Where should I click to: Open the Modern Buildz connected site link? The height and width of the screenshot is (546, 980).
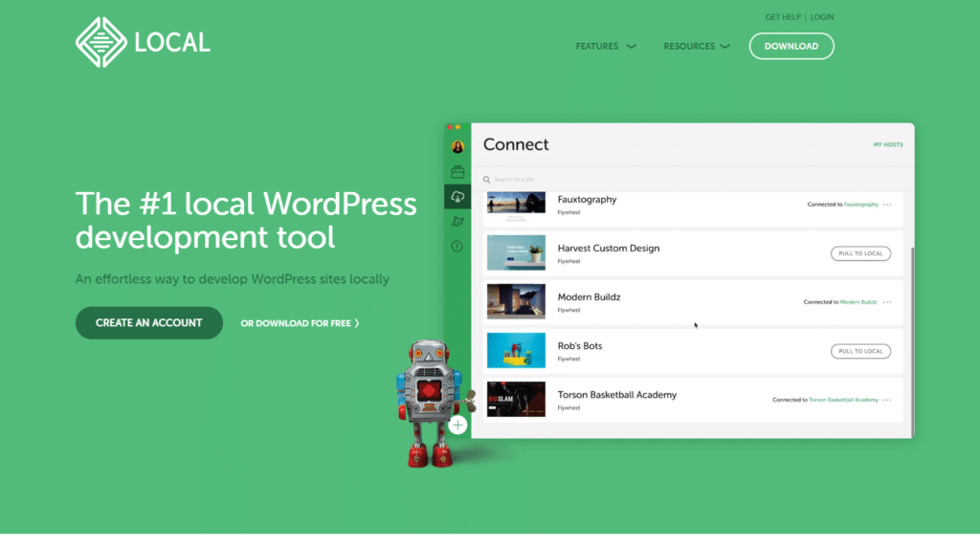(858, 302)
